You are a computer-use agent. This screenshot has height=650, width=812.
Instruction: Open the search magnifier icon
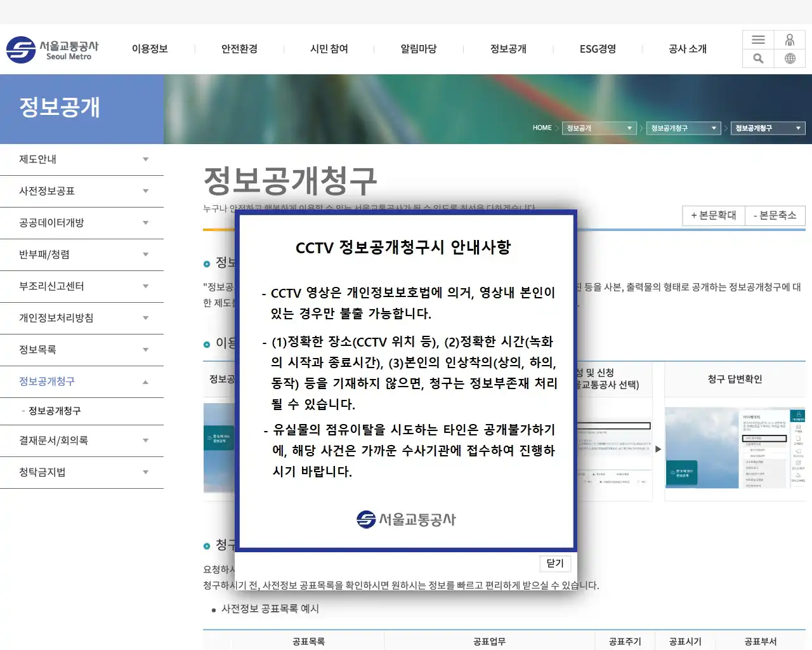(758, 58)
